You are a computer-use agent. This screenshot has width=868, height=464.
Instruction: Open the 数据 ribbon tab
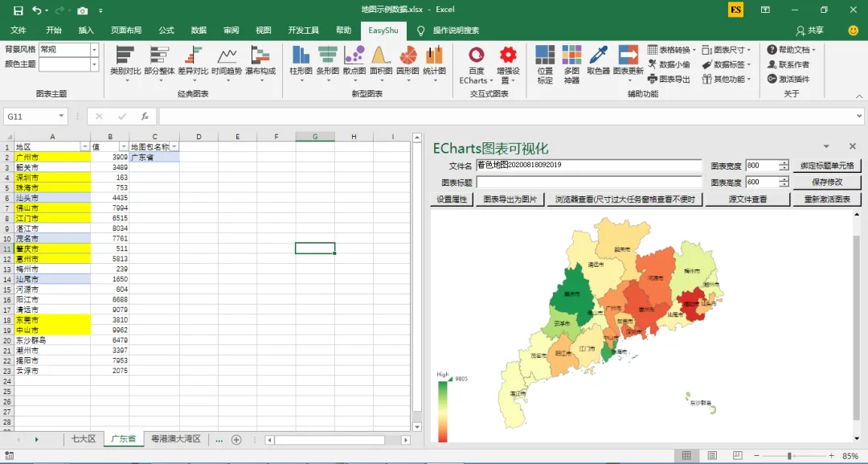(x=199, y=31)
